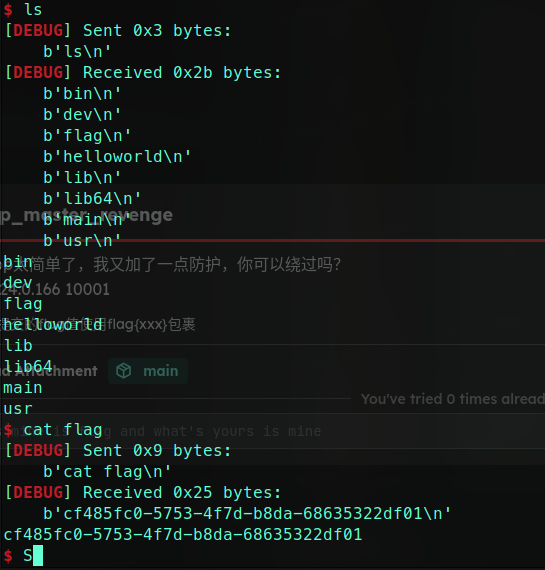545x570 pixels.
Task: Click the red dollar prompt at bottom
Action: pos(8,556)
